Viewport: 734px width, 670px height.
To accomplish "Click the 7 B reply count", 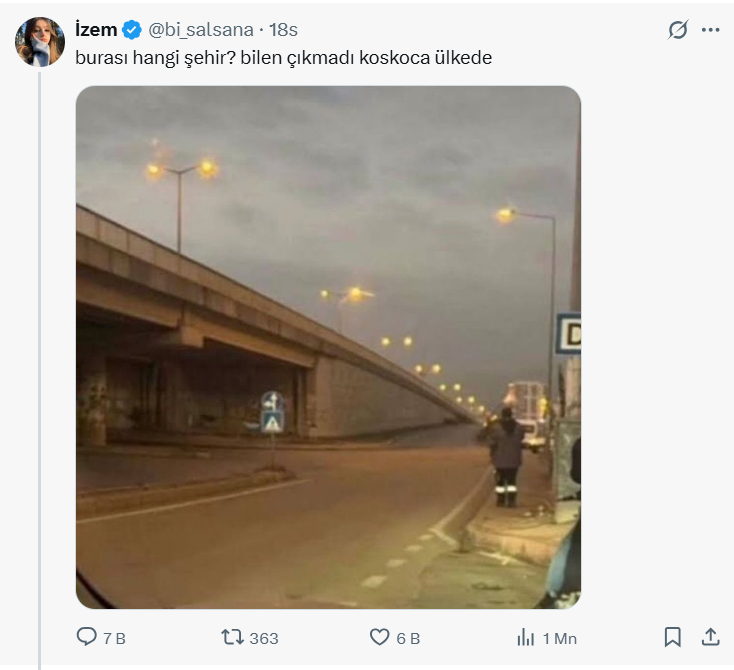I will (114, 638).
